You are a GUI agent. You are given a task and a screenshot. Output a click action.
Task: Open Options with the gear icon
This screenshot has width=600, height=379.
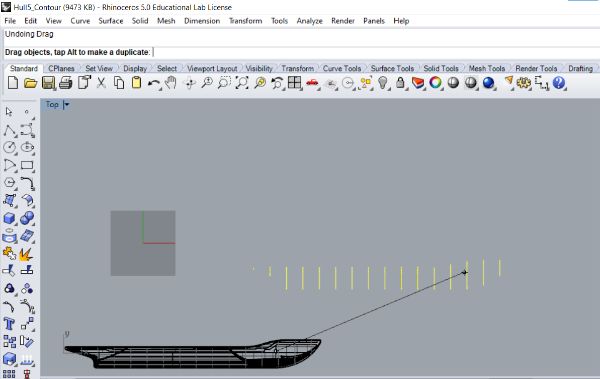coord(523,83)
